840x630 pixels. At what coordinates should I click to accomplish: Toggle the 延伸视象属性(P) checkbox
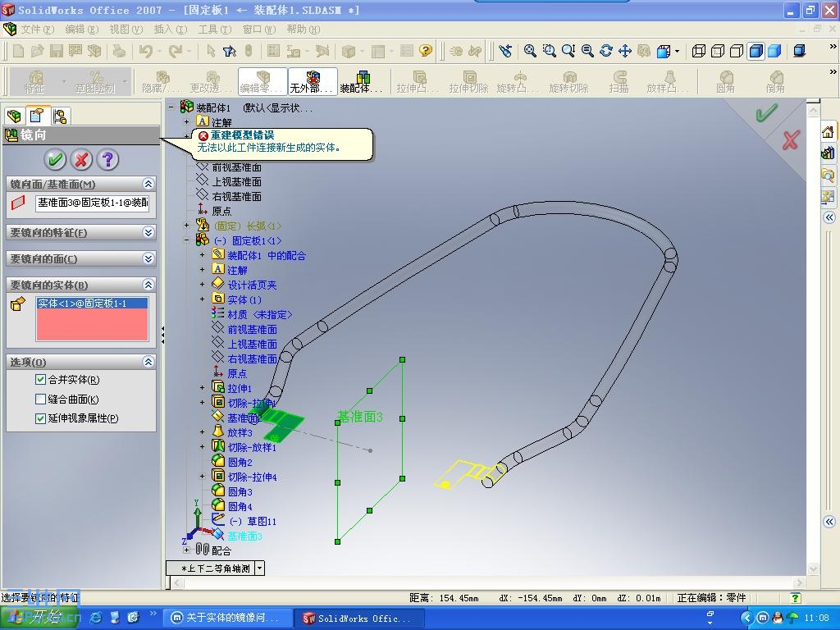(40, 418)
